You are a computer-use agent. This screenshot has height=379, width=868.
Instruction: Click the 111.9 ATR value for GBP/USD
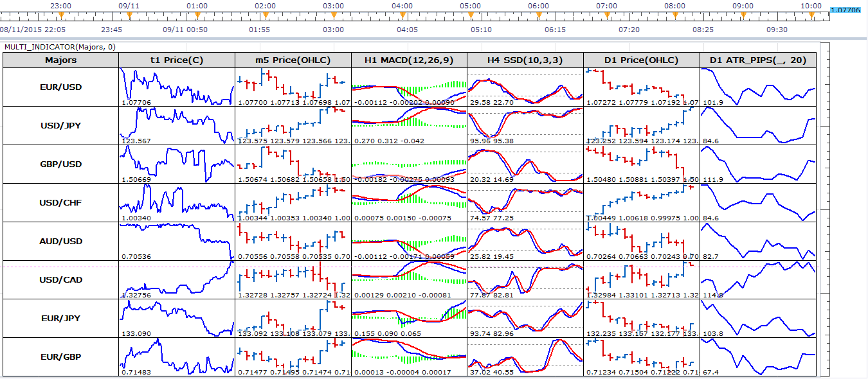[712, 179]
